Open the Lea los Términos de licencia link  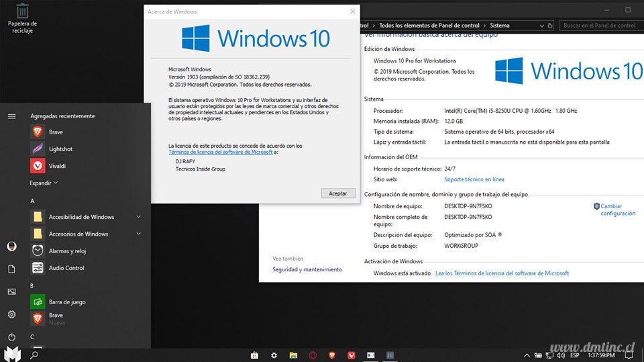(502, 273)
